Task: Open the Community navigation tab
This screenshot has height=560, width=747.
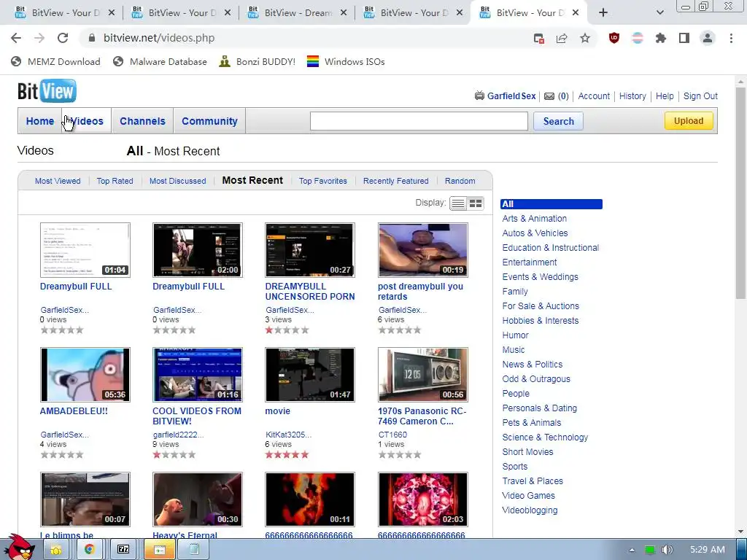Action: tap(209, 121)
